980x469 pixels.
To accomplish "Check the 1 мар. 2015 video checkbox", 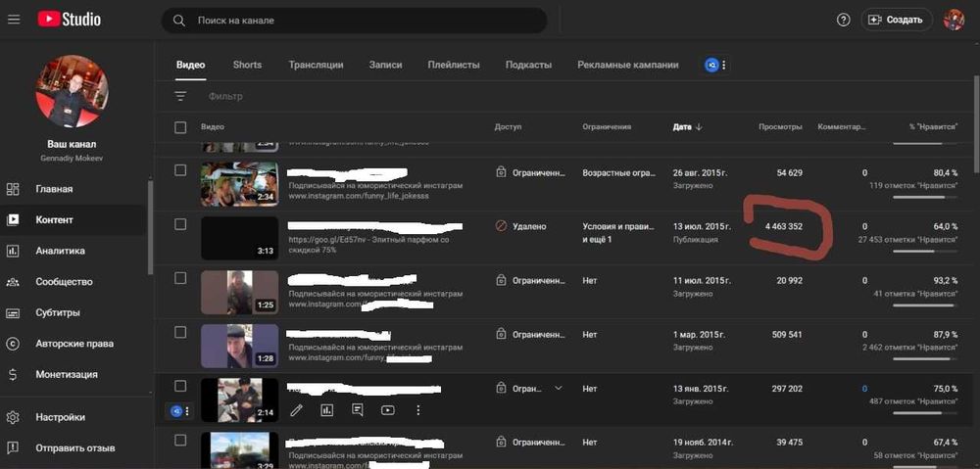I will click(180, 332).
